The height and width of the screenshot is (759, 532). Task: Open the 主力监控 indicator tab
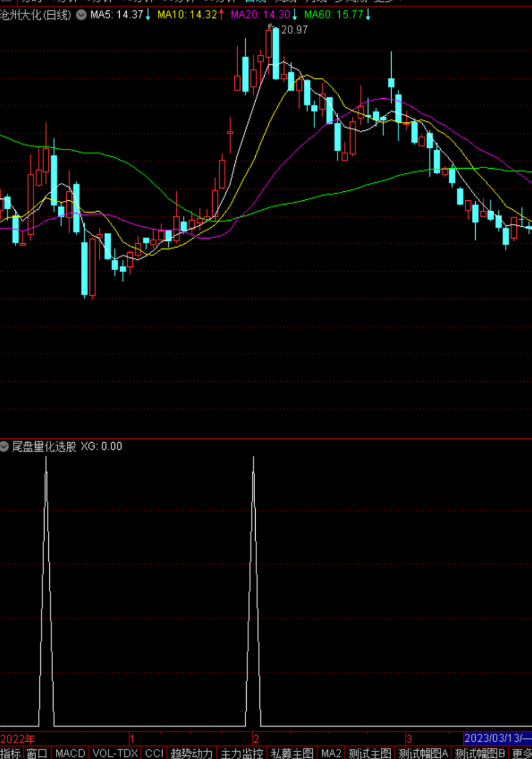242,753
